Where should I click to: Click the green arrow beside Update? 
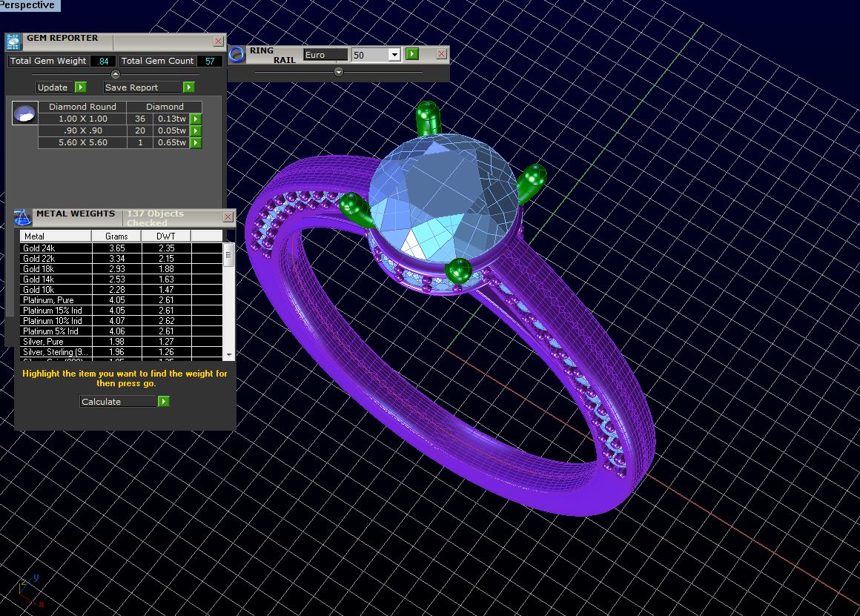[81, 87]
